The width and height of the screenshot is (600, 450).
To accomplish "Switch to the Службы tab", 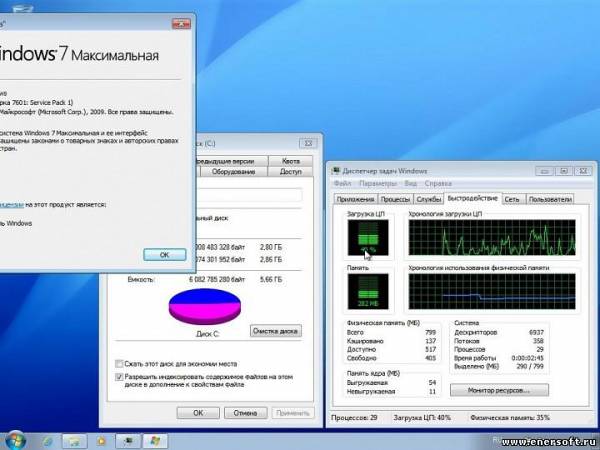I will (x=428, y=199).
